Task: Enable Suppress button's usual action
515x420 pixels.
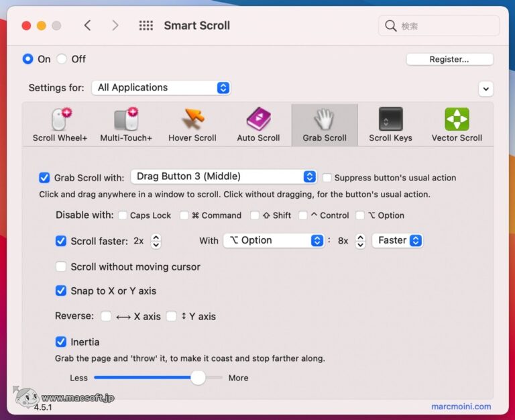Action: [x=327, y=178]
